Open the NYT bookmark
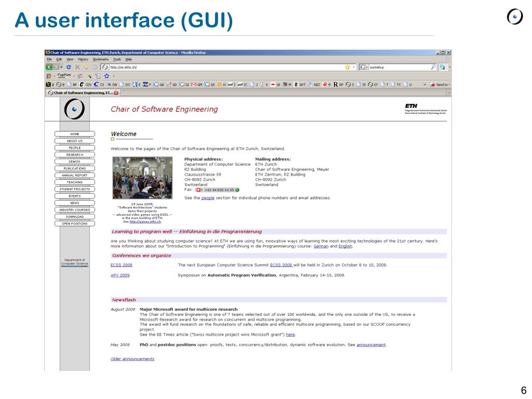The height and width of the screenshot is (399, 532). point(300,85)
